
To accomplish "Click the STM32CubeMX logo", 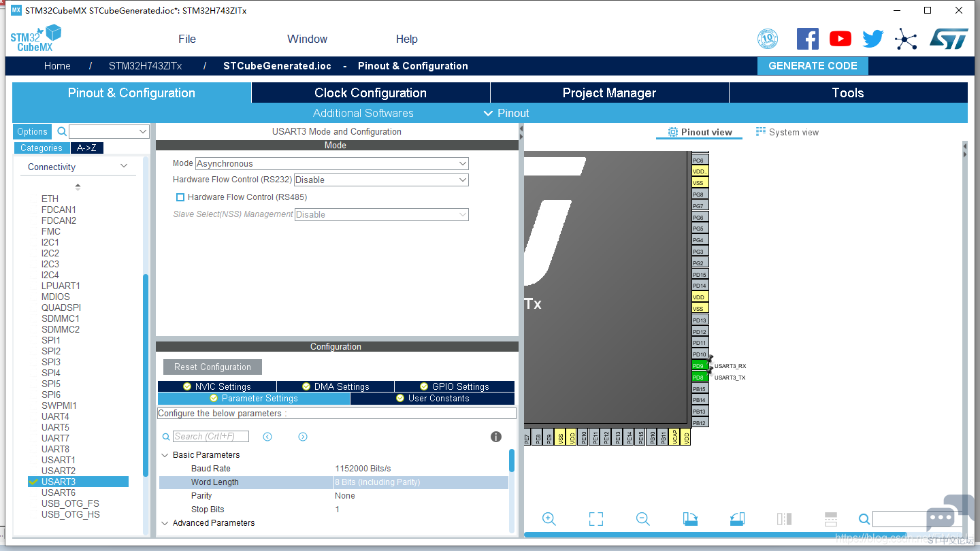I will 36,39.
